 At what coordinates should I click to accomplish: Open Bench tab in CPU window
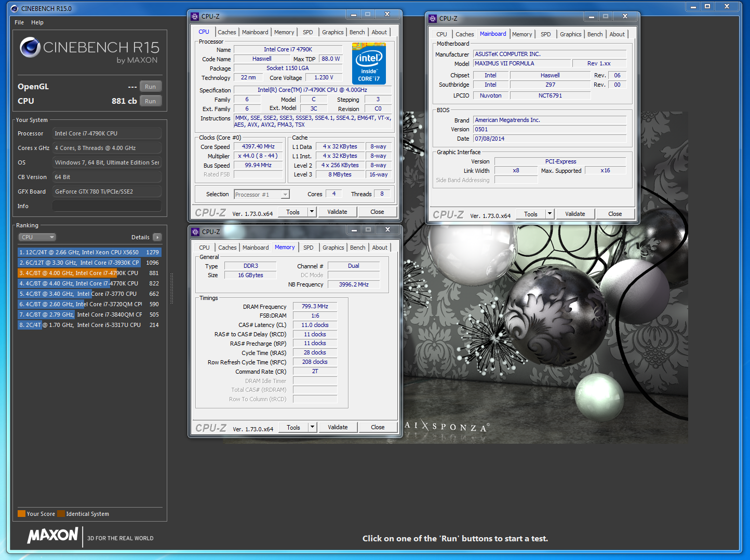357,32
